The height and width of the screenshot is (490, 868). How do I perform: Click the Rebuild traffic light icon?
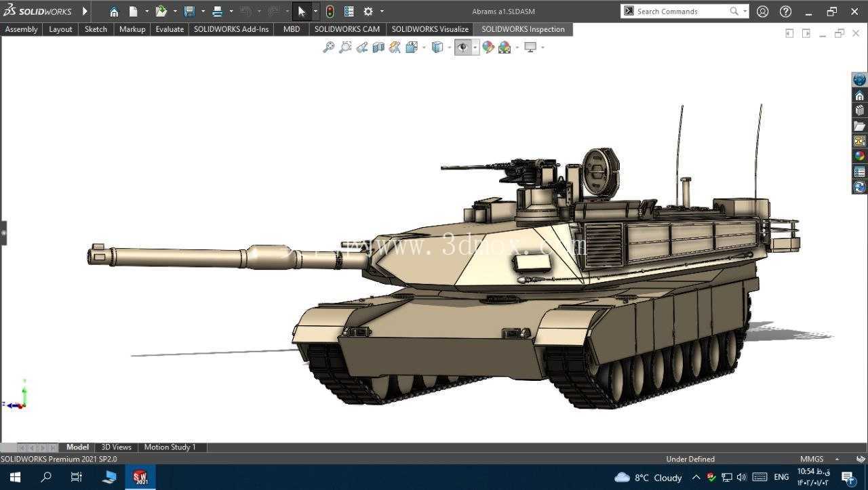330,12
